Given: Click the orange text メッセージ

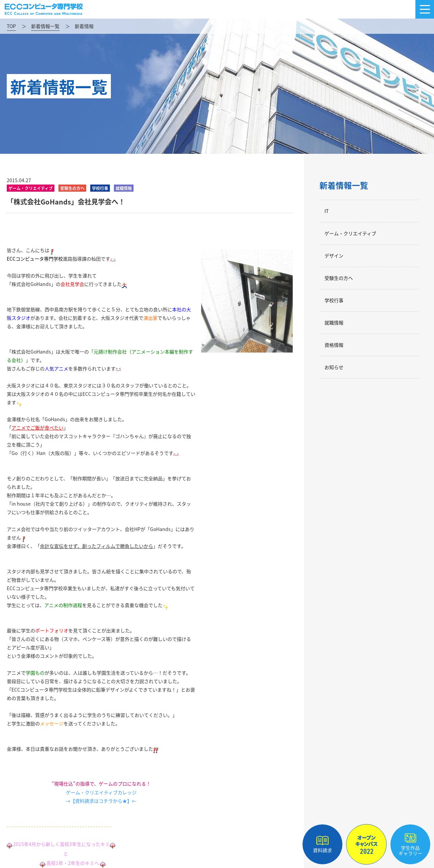Looking at the screenshot, I should (x=52, y=724).
